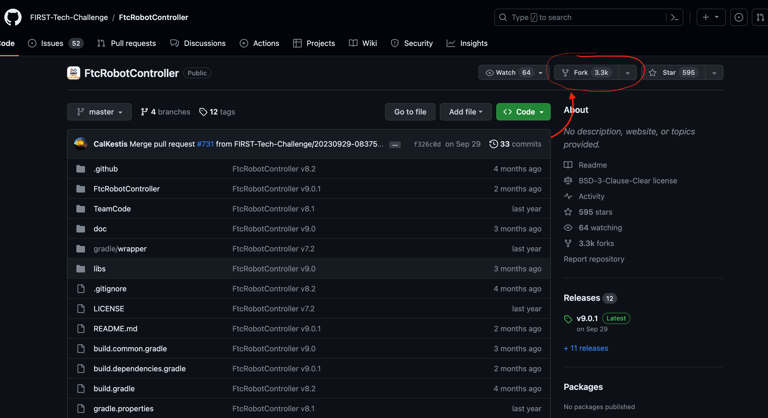Click the green tag icon next to v9.0.1
This screenshot has height=418, width=768.
click(x=568, y=319)
